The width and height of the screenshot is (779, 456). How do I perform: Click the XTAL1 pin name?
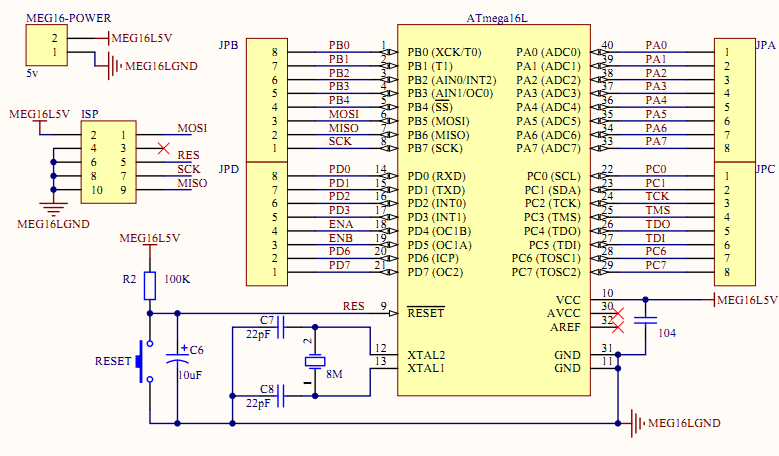426,368
